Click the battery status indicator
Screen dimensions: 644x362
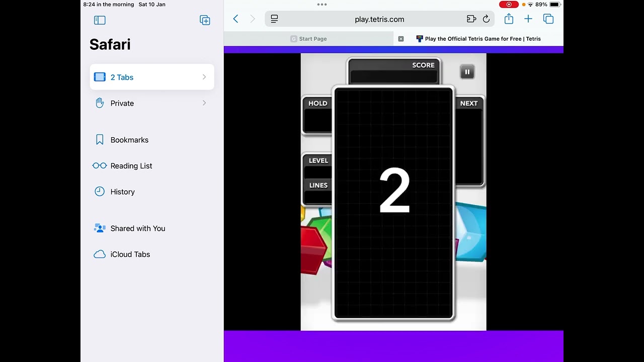tap(554, 5)
